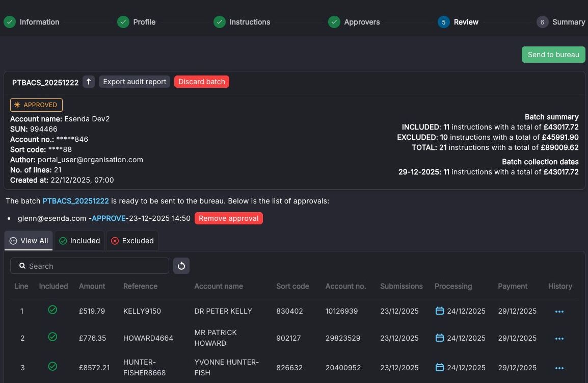Image resolution: width=588 pixels, height=383 pixels.
Task: Click the green check on Profile step
Action: coord(123,22)
